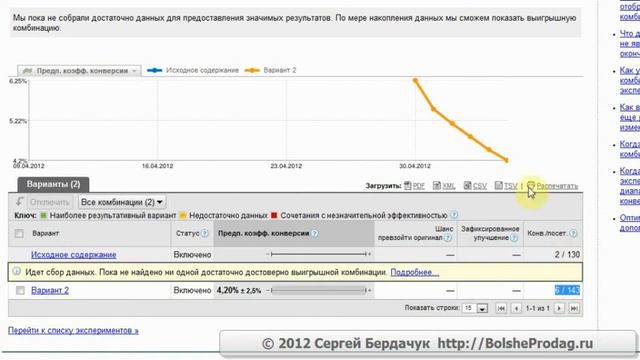Click the 30.04.2012 date label on chart
Image resolution: width=640 pixels, height=360 pixels.
(415, 166)
